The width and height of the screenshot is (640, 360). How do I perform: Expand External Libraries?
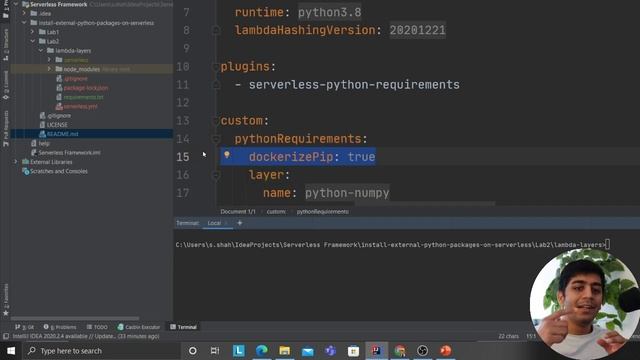tap(16, 162)
